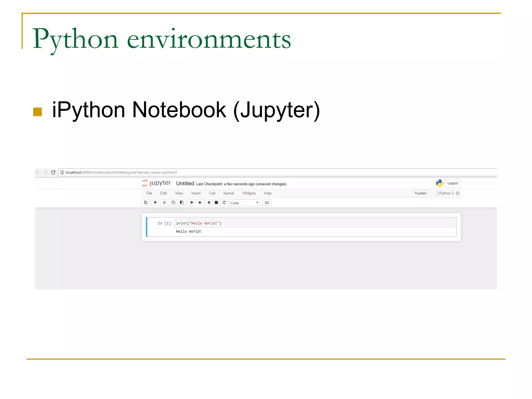The height and width of the screenshot is (399, 532).
Task: Click the kernel idle indicator circle
Action: [458, 193]
